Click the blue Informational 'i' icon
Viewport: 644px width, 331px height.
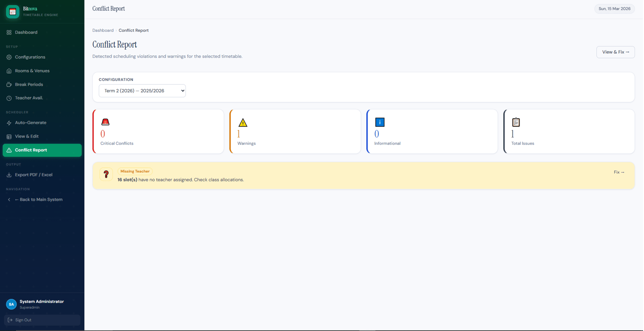coord(380,122)
